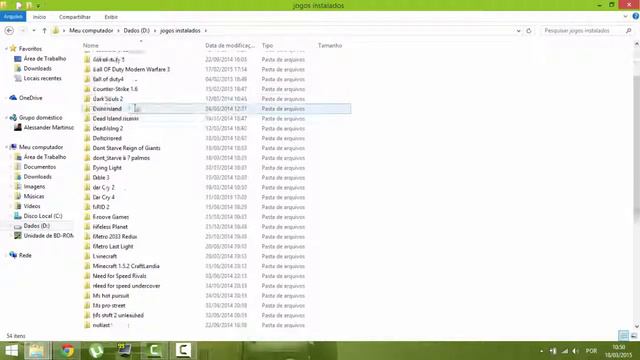Open uTorrent from the taskbar
The height and width of the screenshot is (360, 640).
coord(96,351)
